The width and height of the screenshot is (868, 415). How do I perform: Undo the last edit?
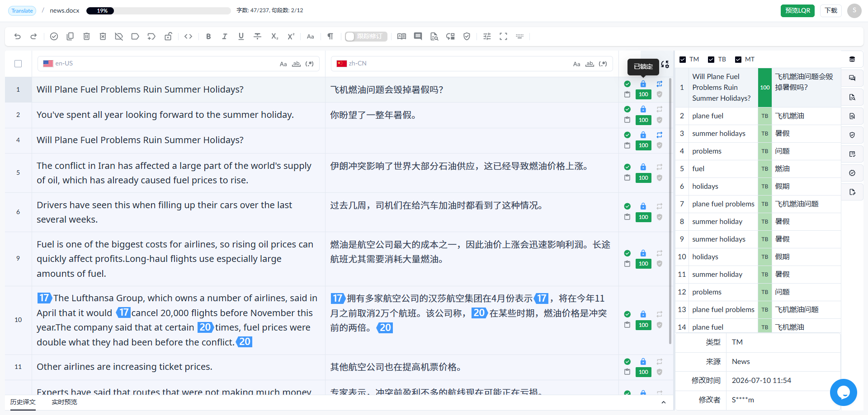coord(18,37)
